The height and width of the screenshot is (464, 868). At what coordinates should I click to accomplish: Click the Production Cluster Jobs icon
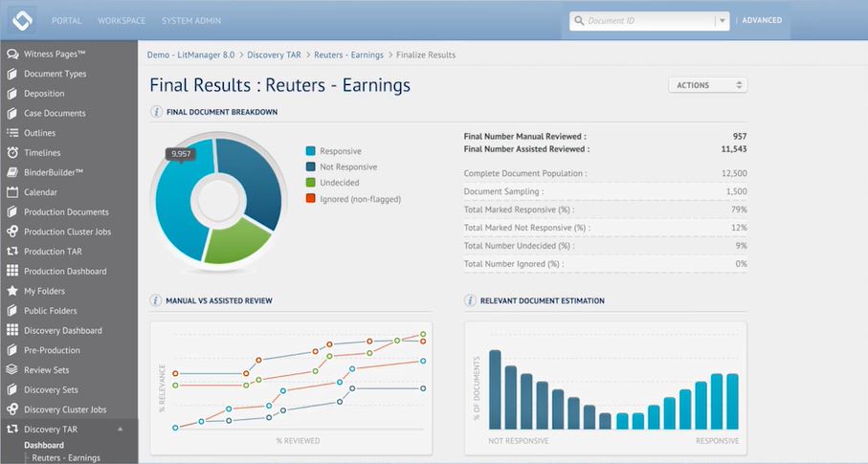[12, 232]
